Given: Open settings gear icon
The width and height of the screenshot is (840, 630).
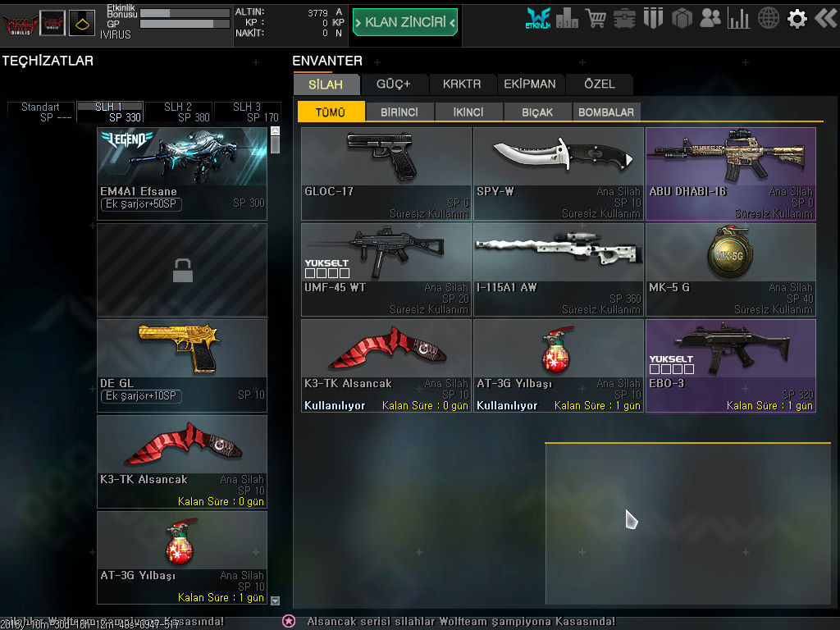Looking at the screenshot, I should 797,19.
